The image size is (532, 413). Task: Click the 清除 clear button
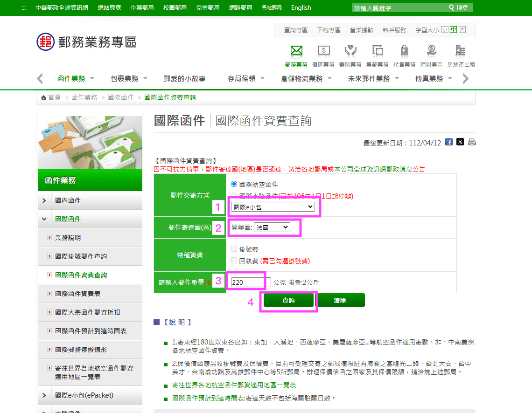click(x=340, y=301)
